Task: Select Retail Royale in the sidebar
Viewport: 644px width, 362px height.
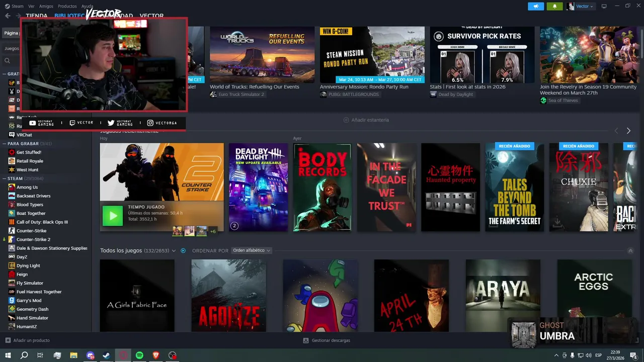Action: tap(30, 161)
